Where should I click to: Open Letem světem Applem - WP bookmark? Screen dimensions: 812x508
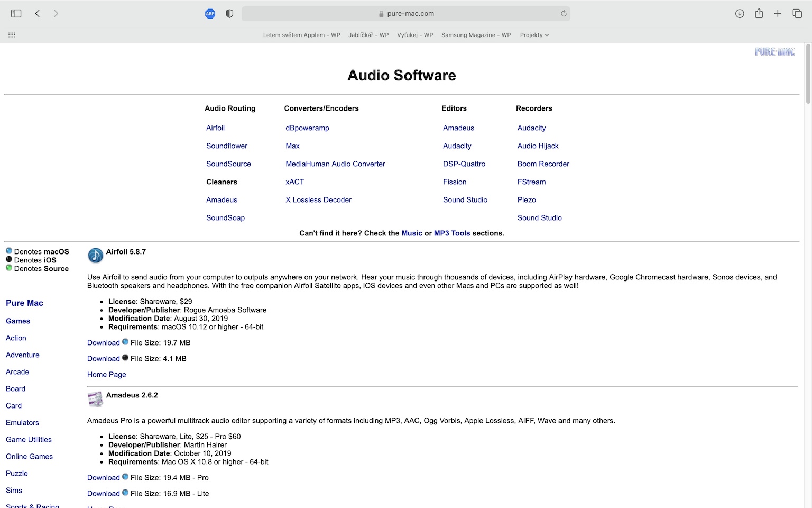point(301,35)
